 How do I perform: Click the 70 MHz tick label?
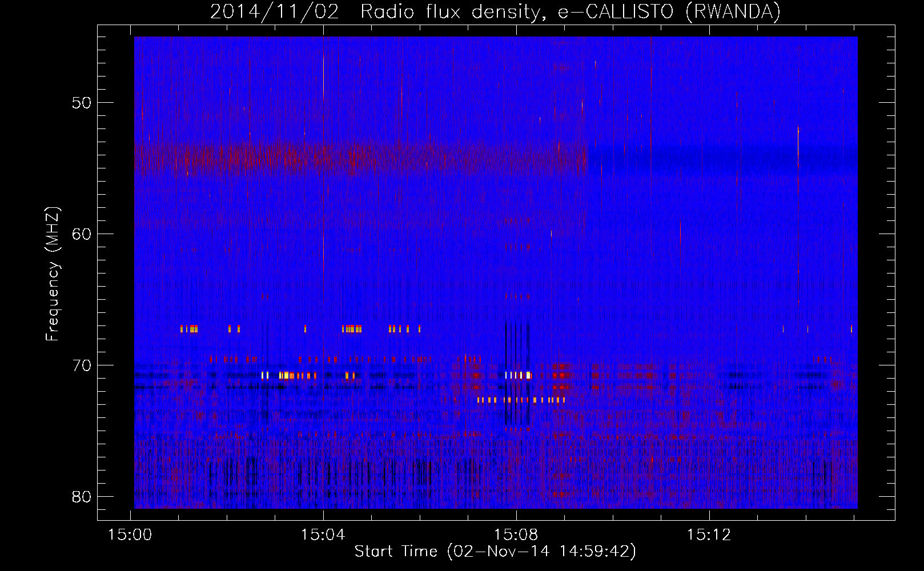82,365
